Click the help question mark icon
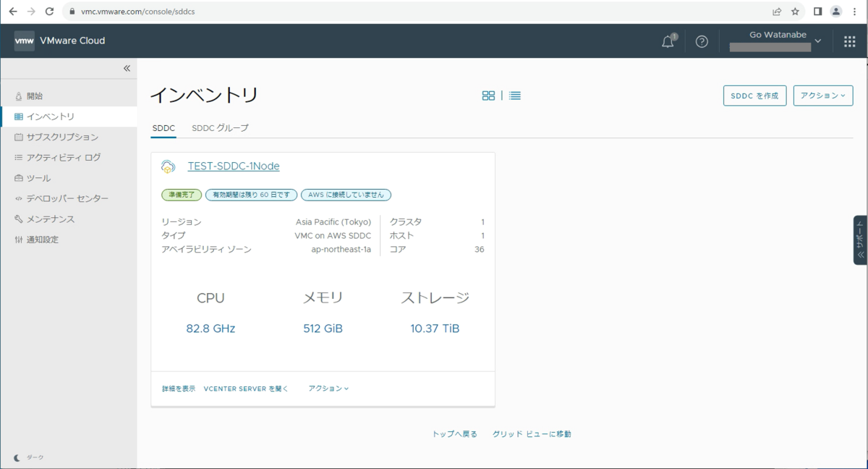The height and width of the screenshot is (469, 868). coord(702,41)
